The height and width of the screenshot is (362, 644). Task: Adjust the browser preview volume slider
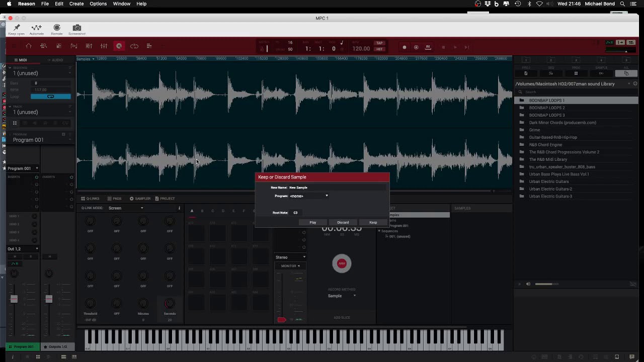547,284
